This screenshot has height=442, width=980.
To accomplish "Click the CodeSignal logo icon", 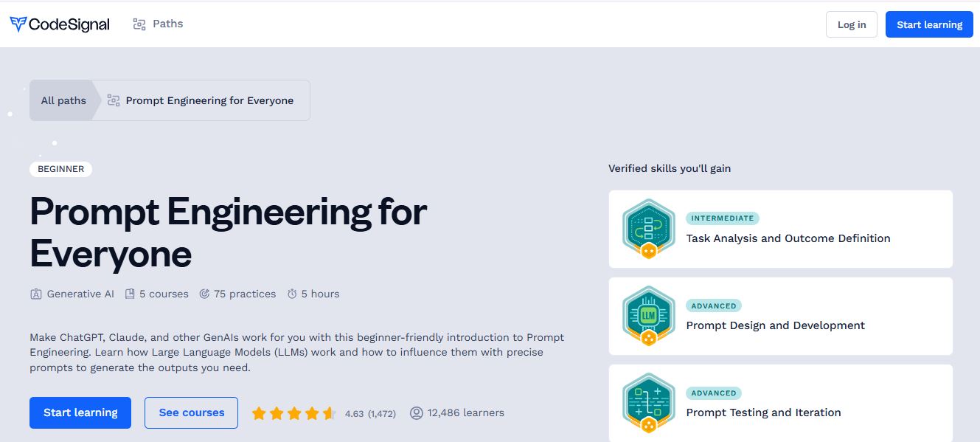I will coord(18,24).
